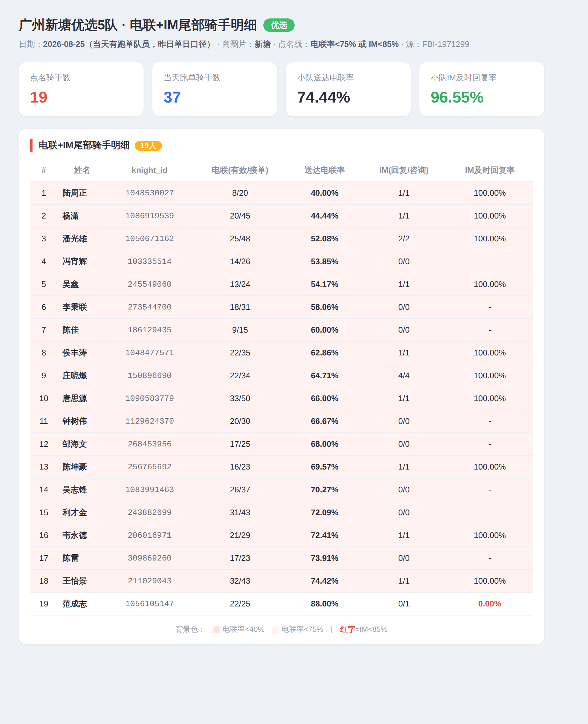The width and height of the screenshot is (588, 724).
Task: Click the 72.09% call rate cell
Action: click(324, 512)
